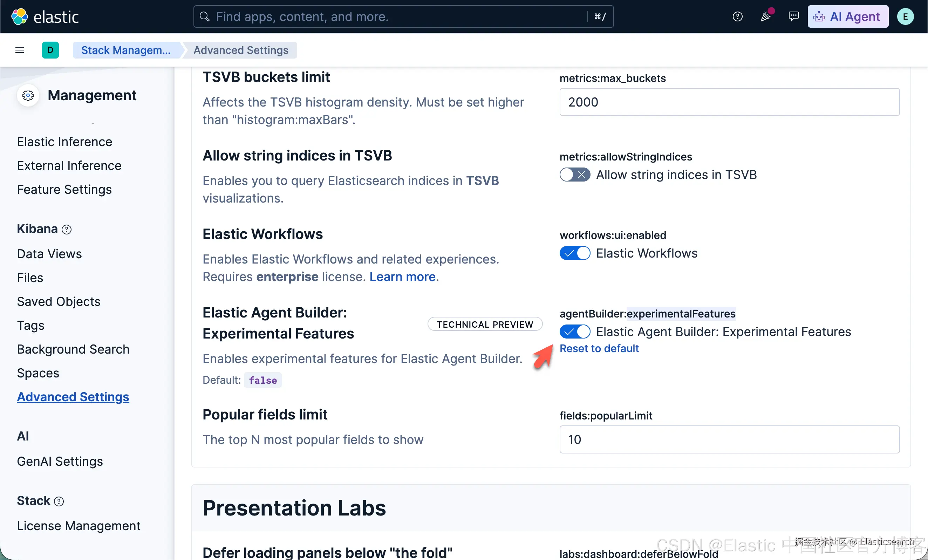Click the Stack section help icon
Screen dimensions: 928x560
(x=59, y=501)
